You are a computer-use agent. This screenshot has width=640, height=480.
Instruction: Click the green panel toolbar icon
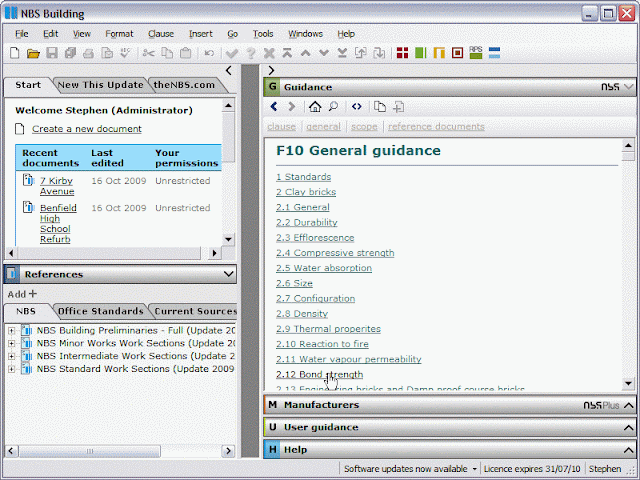(420, 53)
